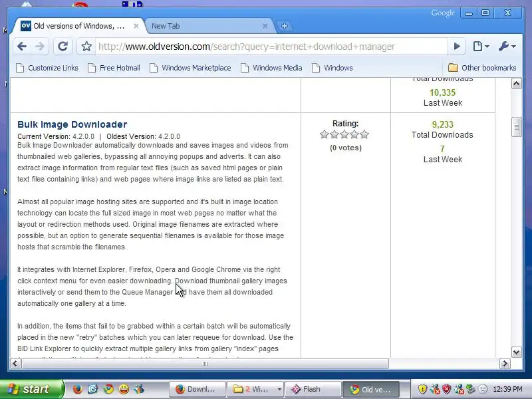Open the red shield tray icon
This screenshot has width=532, height=399.
(446, 389)
